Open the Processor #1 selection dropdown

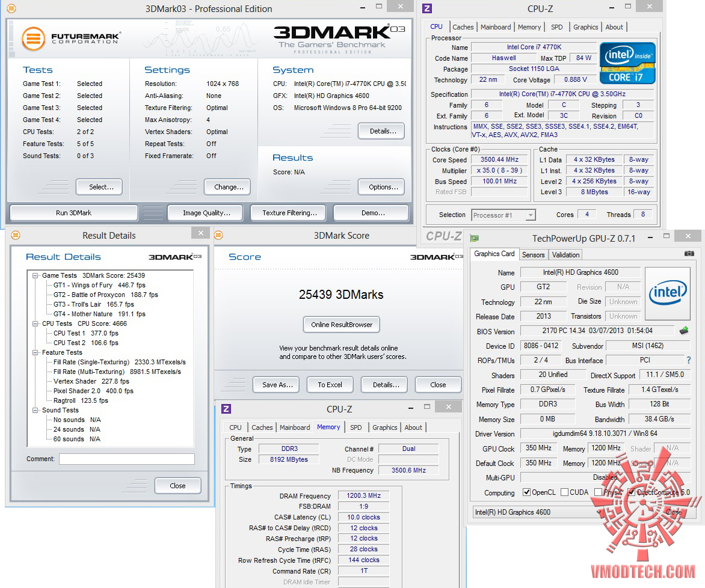pyautogui.click(x=503, y=215)
